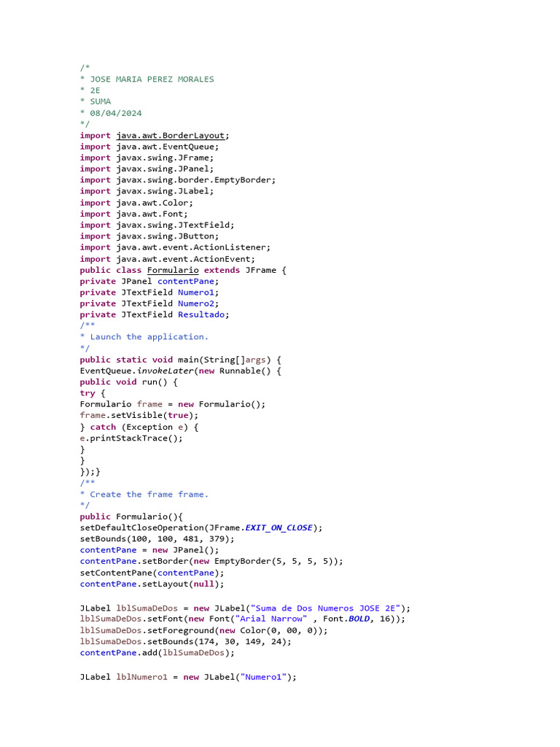The height and width of the screenshot is (747, 560).
Task: Select the JLabel line 'Suma de Dos Numeros JOSE 2E'
Action: (x=245, y=608)
